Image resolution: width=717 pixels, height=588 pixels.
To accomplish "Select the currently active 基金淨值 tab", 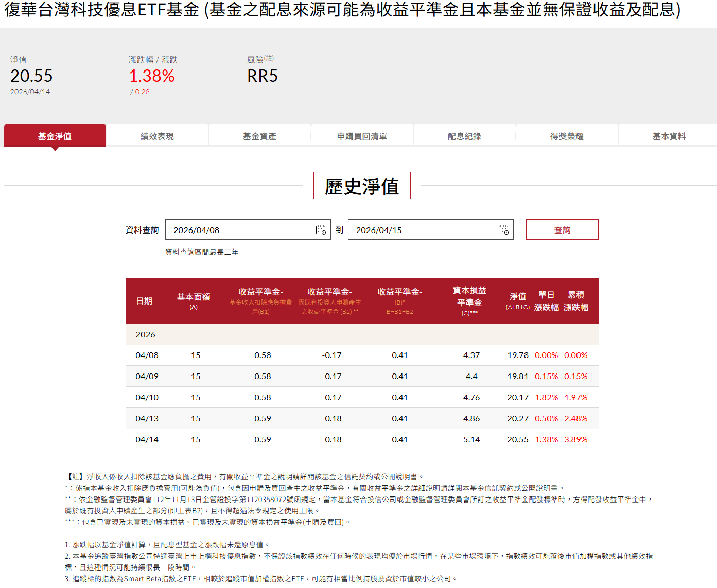I will point(55,136).
